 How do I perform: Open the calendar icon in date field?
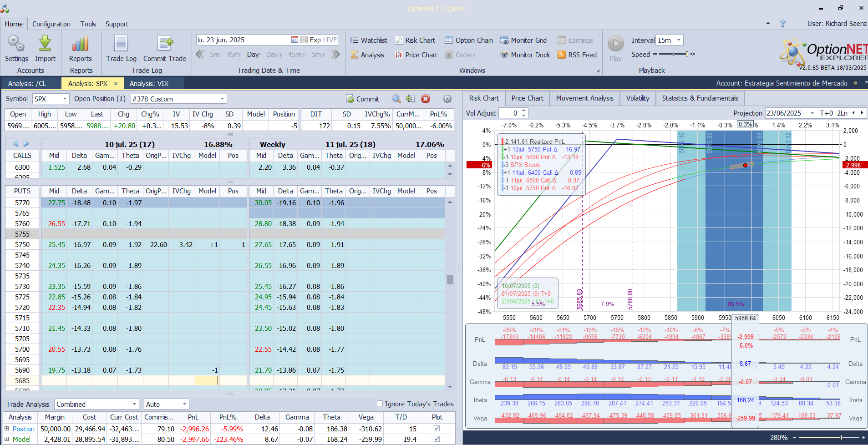click(x=294, y=40)
